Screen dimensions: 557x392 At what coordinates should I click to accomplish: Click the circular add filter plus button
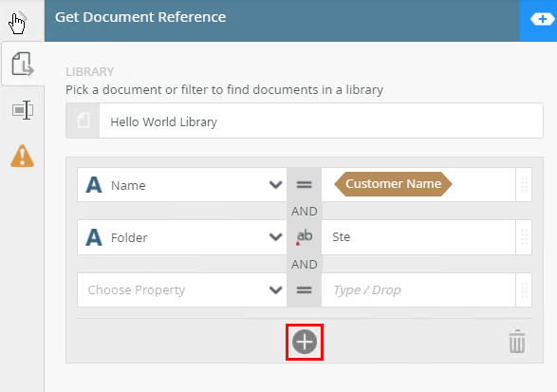[305, 342]
